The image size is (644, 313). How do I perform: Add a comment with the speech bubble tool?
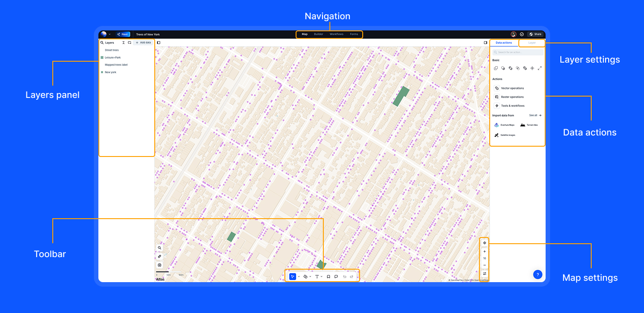coord(336,277)
